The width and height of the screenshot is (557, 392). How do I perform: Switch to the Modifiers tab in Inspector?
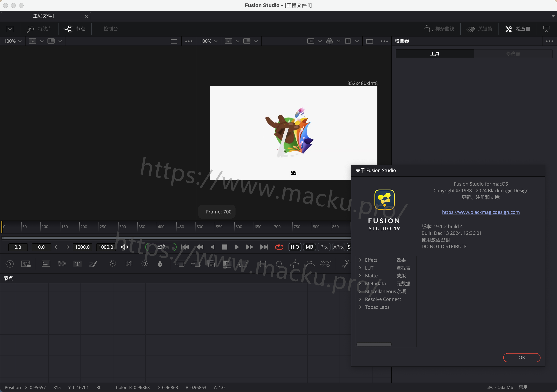click(513, 54)
